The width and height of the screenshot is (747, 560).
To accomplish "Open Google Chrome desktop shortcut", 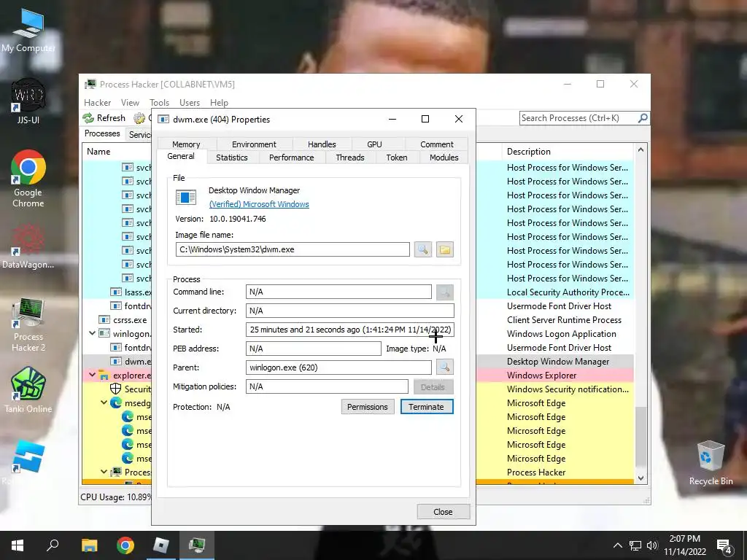I will [28, 179].
